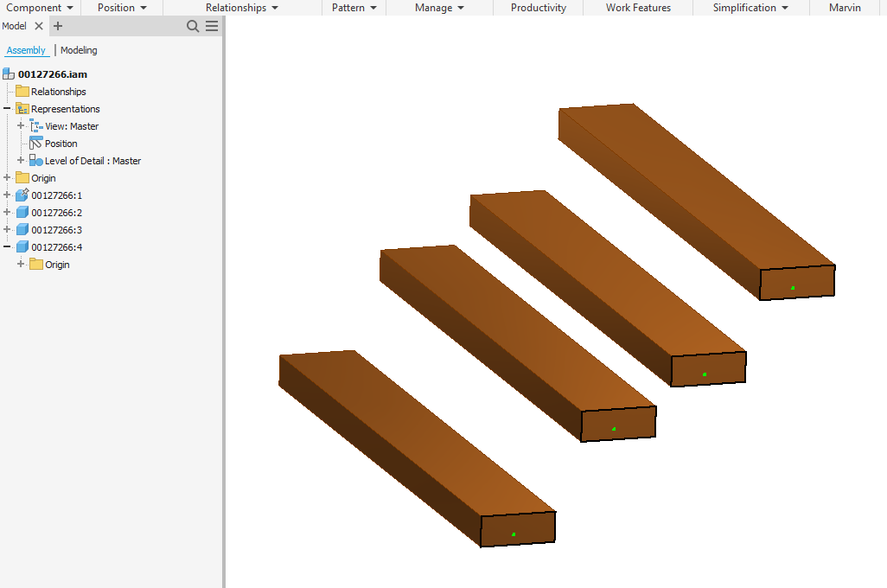This screenshot has height=588, width=887.
Task: Switch browser to Modeling view
Action: (79, 50)
